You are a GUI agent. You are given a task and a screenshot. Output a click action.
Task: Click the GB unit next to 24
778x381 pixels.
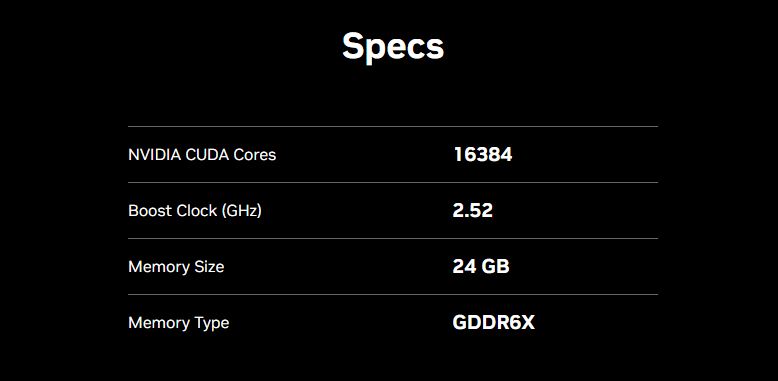[x=496, y=267]
